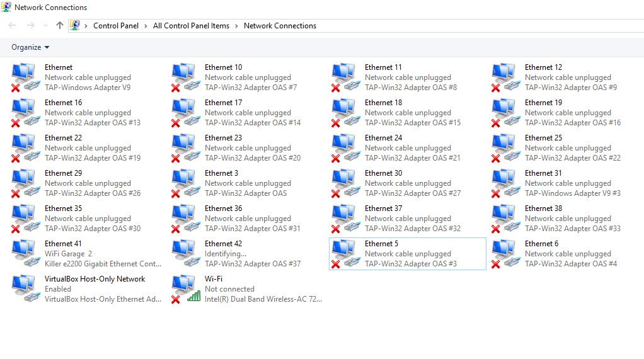Navigate to Control Panel in breadcrumb

(116, 26)
